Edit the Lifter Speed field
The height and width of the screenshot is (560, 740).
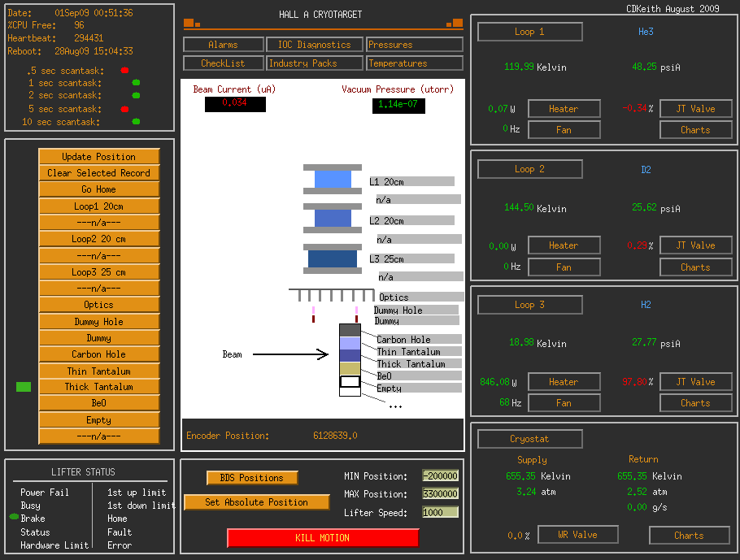440,512
